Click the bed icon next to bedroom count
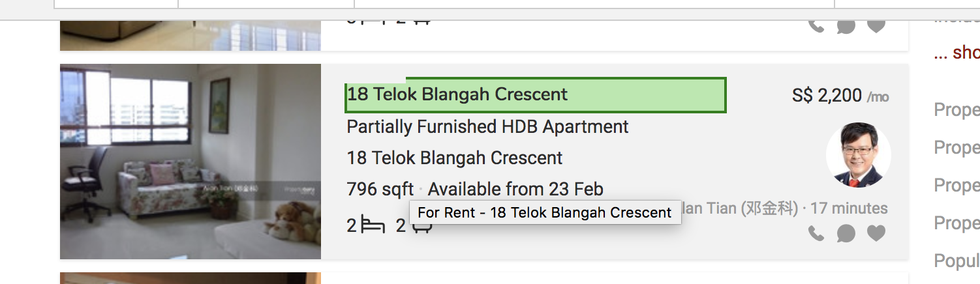The height and width of the screenshot is (284, 980). [373, 226]
